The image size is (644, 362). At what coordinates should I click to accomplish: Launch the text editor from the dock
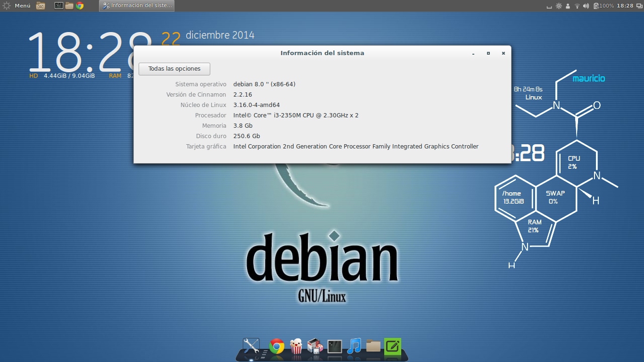[x=393, y=346]
